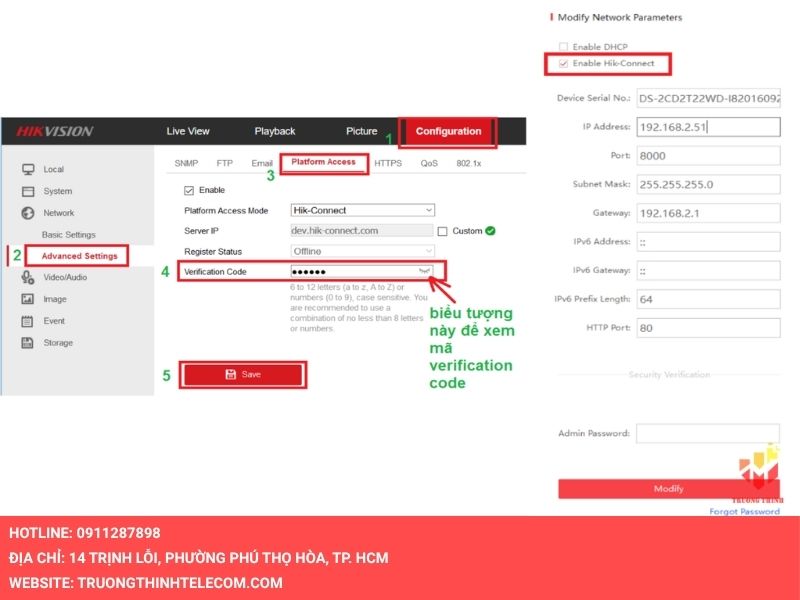This screenshot has height=600, width=800.
Task: Click the Admin Password field
Action: (x=708, y=434)
